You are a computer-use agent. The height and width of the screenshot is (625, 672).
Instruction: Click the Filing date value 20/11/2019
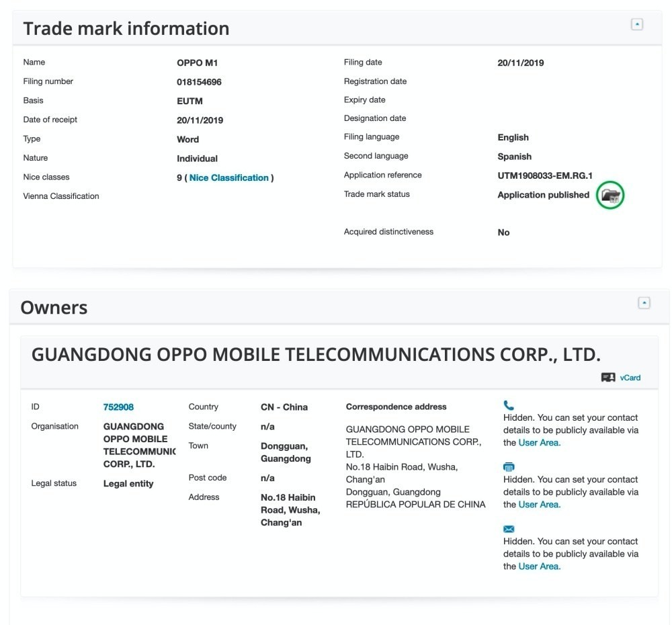[520, 63]
